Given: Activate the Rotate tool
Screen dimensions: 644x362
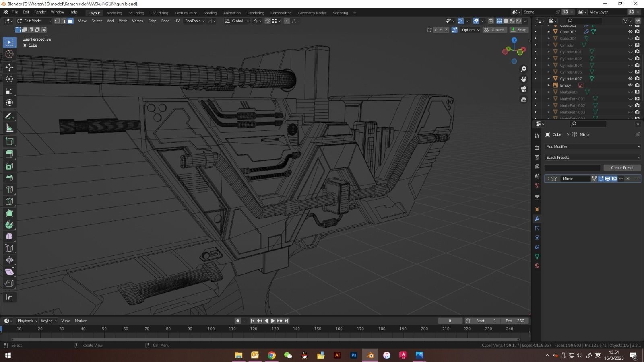Looking at the screenshot, I should point(9,79).
